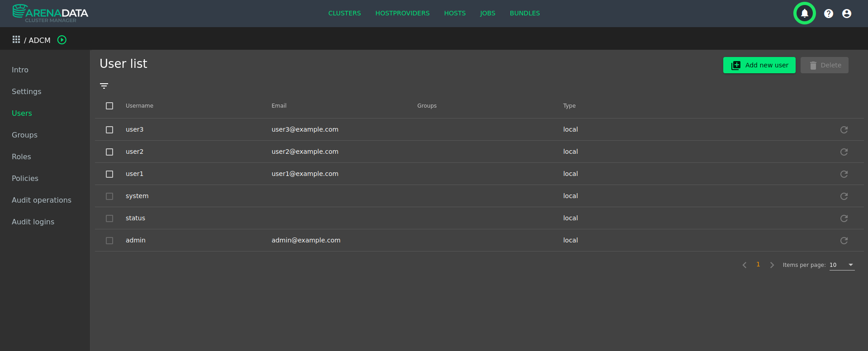Click the apps grid icon beside ADCM
The width and height of the screenshot is (868, 351).
[x=16, y=40]
